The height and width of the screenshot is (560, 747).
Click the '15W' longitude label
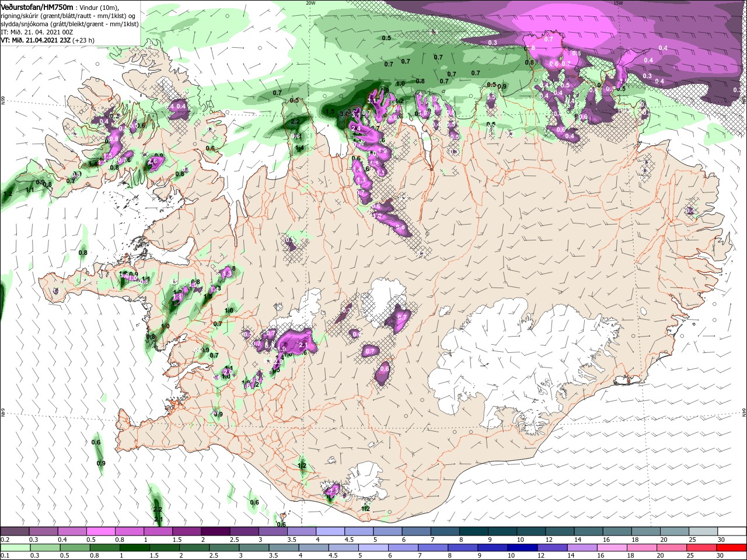click(x=618, y=2)
